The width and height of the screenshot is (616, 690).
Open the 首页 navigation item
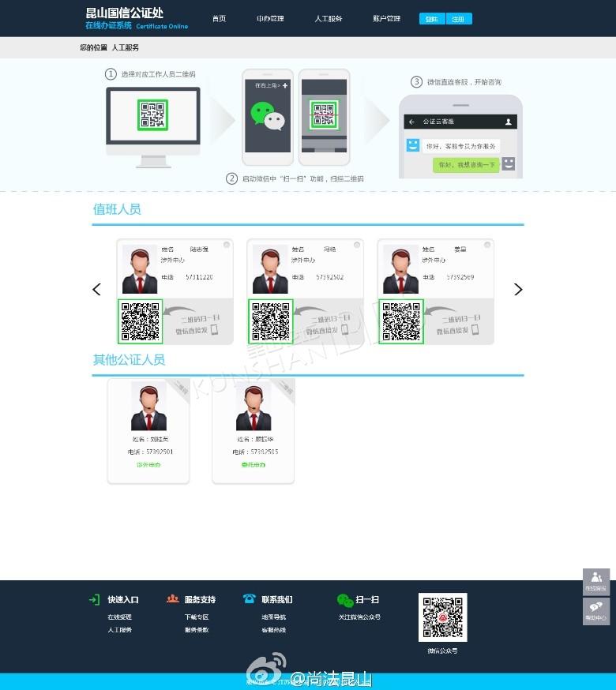coord(219,18)
